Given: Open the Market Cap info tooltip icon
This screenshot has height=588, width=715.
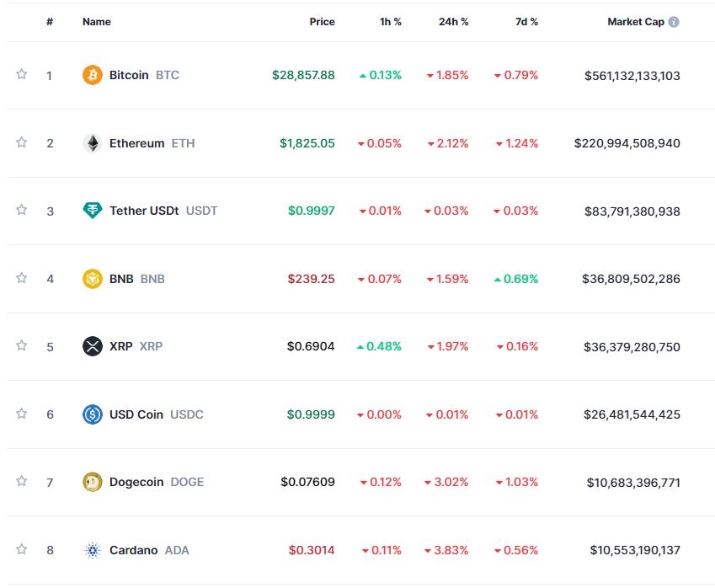Looking at the screenshot, I should 672,22.
